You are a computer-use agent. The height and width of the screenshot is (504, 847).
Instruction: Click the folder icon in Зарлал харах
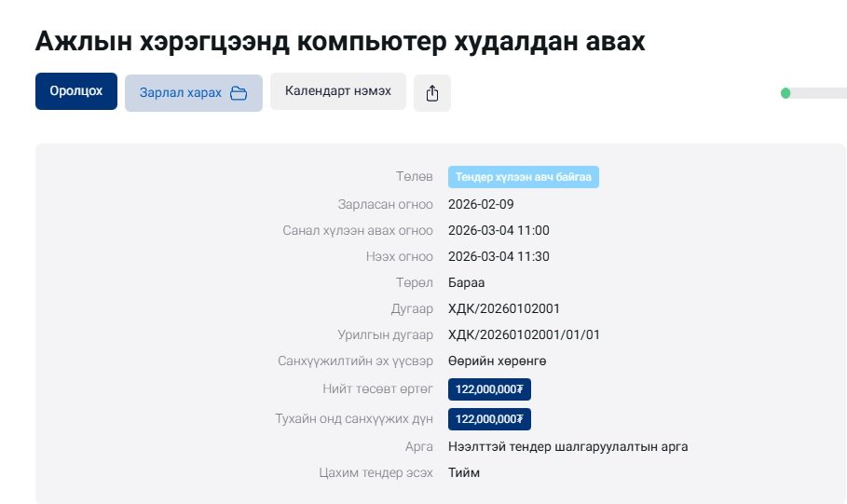coord(239,93)
